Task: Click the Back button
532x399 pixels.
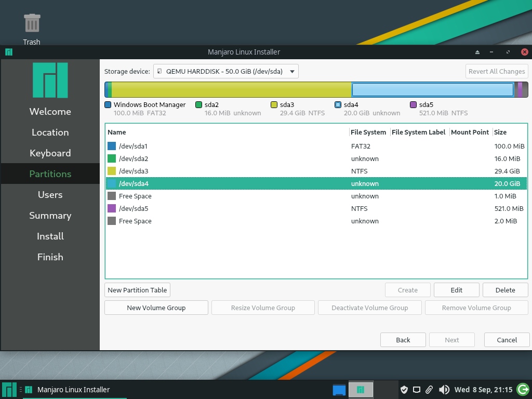Action: coord(403,340)
